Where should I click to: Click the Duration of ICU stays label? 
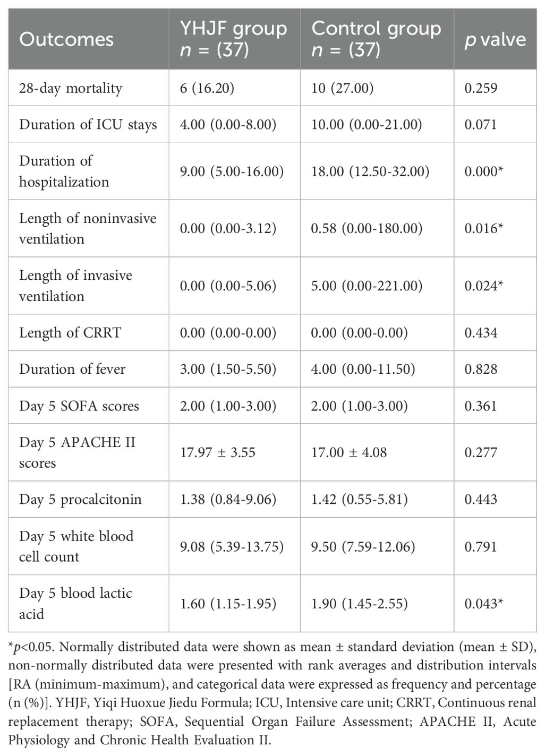click(x=88, y=124)
